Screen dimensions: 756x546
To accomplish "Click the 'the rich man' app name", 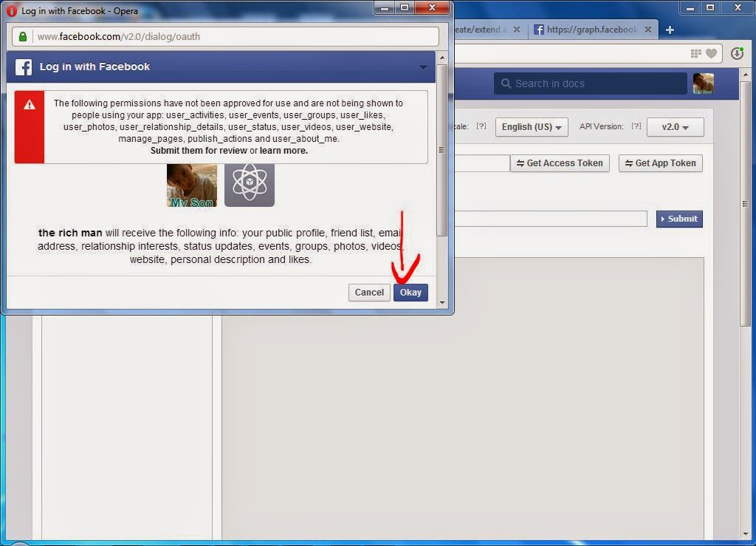I will 70,233.
